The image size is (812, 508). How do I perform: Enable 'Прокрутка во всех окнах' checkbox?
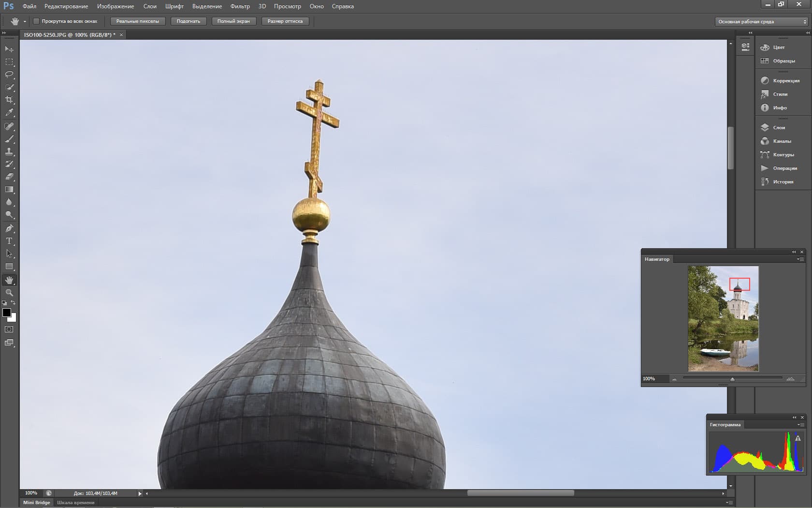tap(36, 21)
